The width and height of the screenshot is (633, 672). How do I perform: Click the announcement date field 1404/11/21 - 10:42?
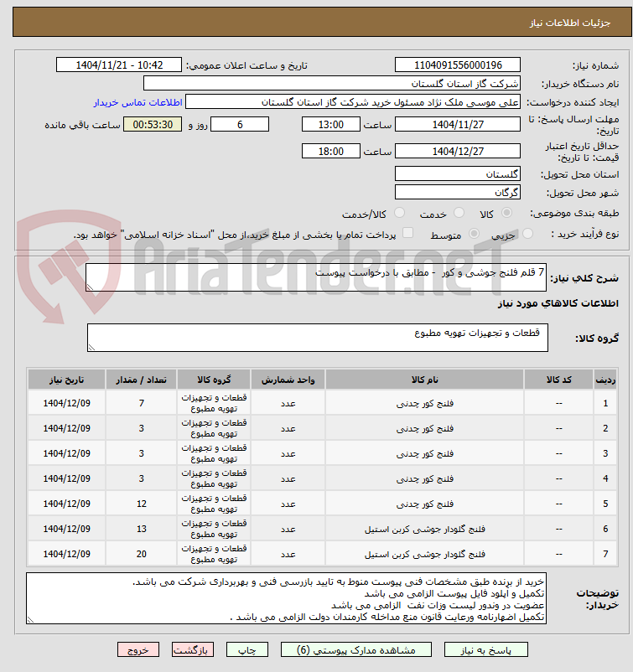pyautogui.click(x=119, y=65)
